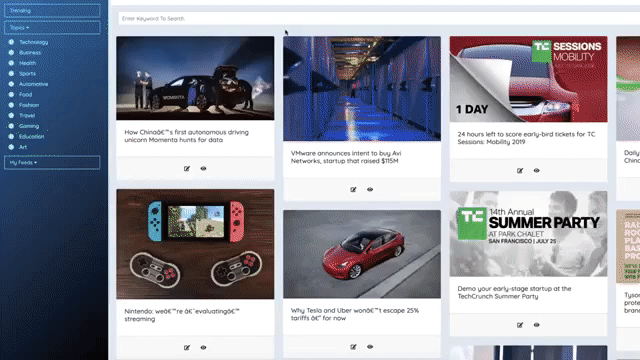Open headline about 24 hours left early-bird tickets

[x=526, y=138]
